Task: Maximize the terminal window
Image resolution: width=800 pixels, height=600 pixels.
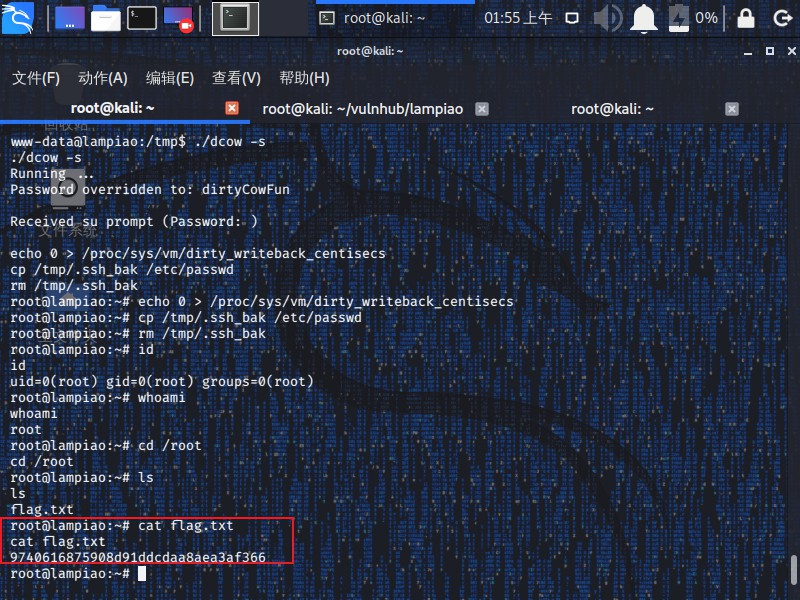Action: click(770, 51)
